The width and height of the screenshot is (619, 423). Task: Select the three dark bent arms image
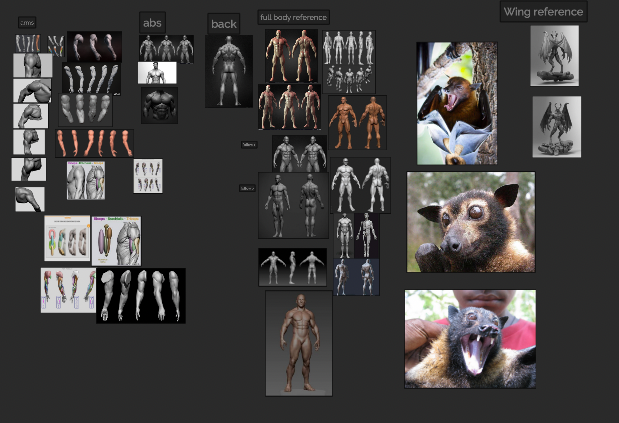point(94,47)
